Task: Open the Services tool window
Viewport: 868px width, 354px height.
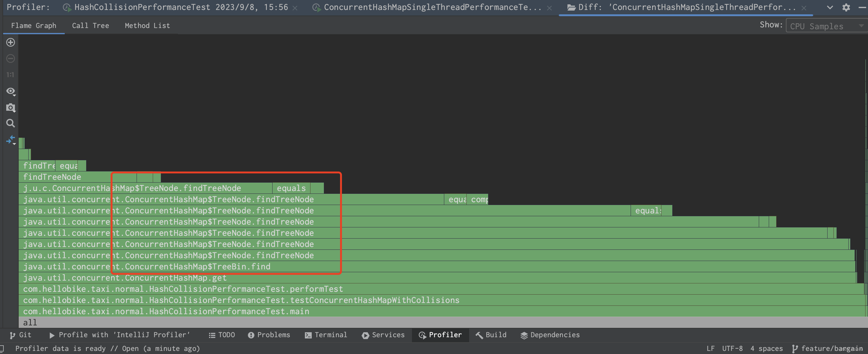Action: pyautogui.click(x=383, y=335)
